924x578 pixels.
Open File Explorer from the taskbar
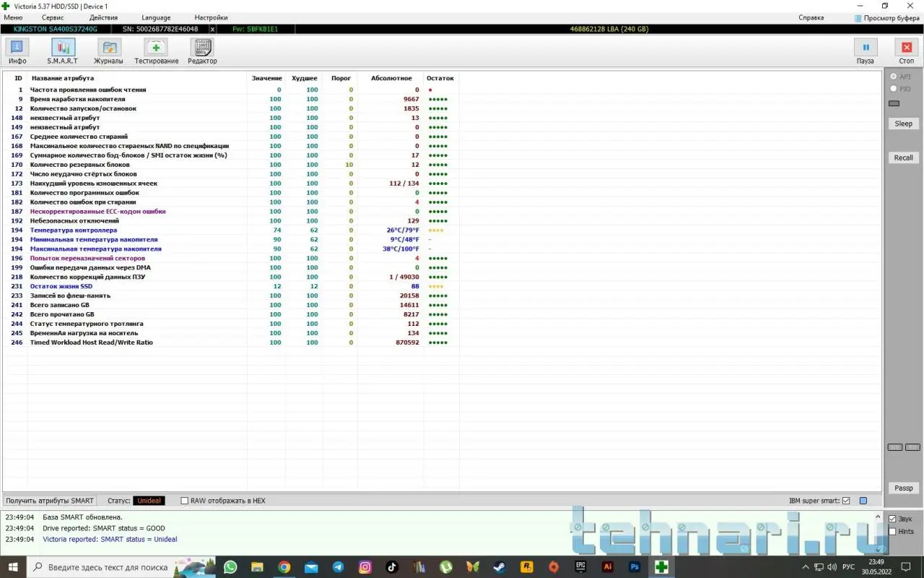[257, 567]
